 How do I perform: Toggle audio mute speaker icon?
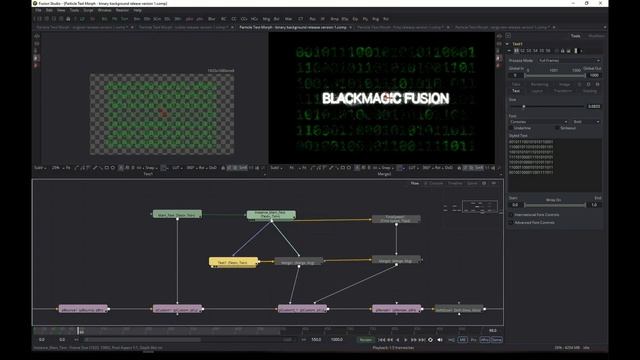pos(440,340)
